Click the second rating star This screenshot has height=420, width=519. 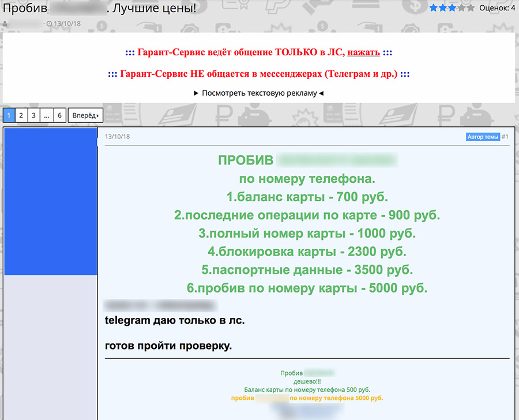click(x=442, y=7)
